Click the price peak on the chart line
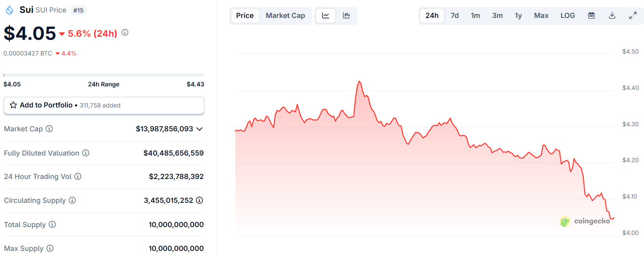 tap(359, 81)
